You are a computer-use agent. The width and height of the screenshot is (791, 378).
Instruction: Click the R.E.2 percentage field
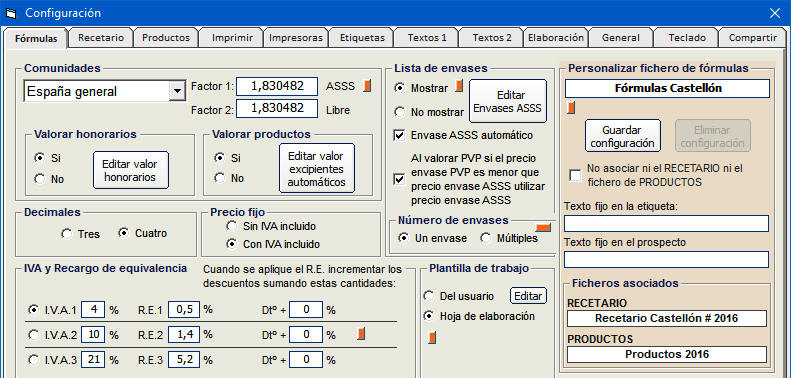(184, 335)
